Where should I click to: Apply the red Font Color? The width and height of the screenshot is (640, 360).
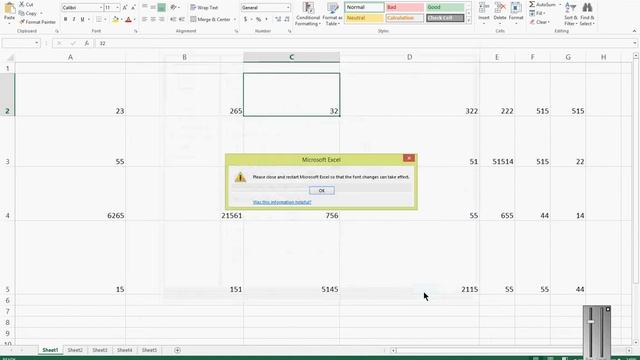coord(129,19)
